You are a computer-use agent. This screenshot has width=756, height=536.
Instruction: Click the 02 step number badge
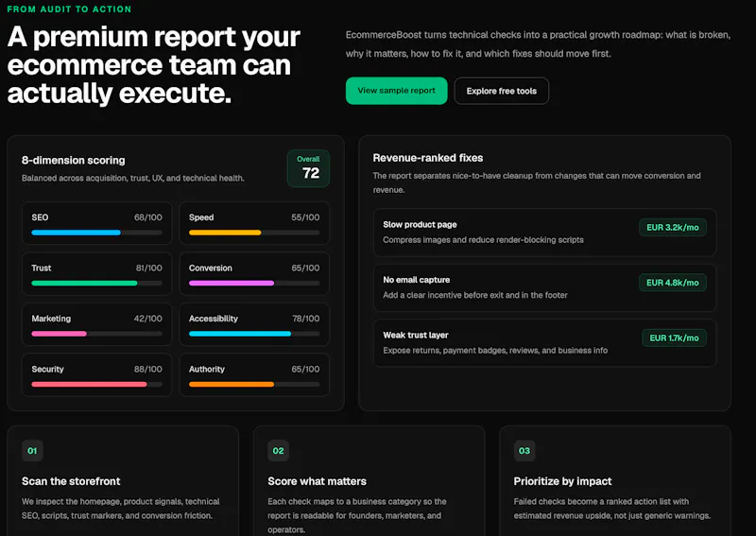tap(278, 451)
